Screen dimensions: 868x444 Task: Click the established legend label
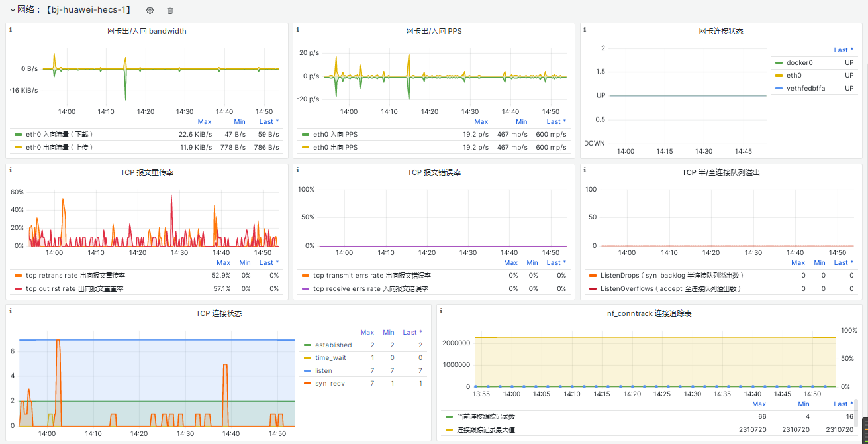pyautogui.click(x=334, y=345)
